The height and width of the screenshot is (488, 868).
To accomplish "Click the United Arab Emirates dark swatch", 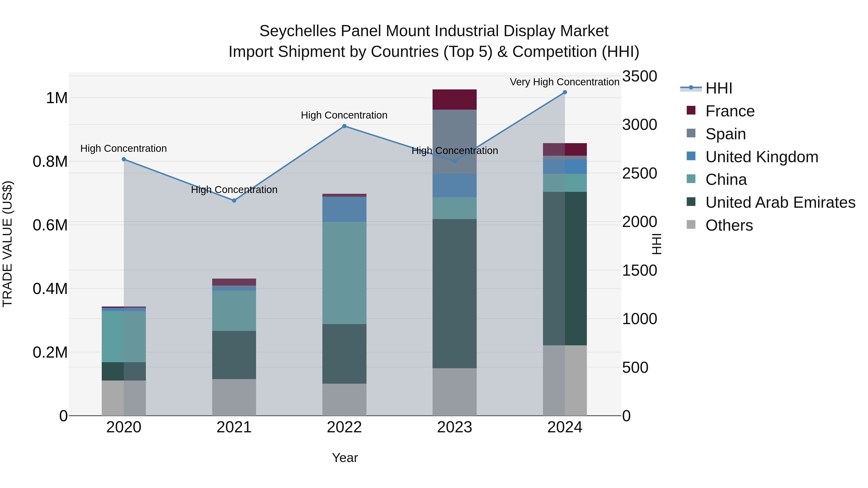I will (x=691, y=201).
